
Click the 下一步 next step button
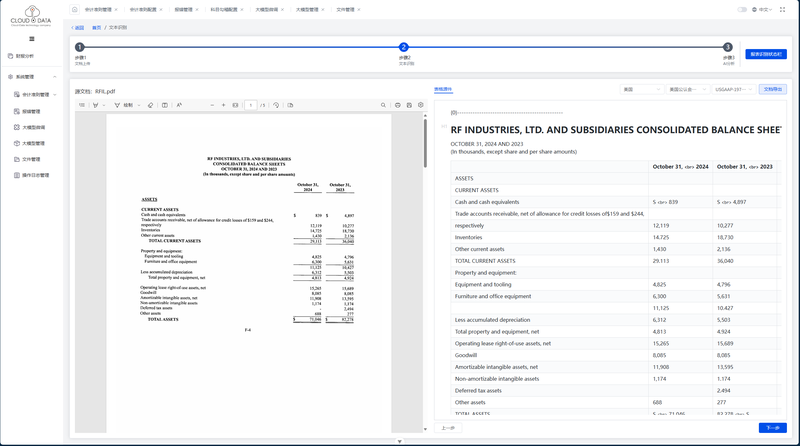[x=772, y=428]
